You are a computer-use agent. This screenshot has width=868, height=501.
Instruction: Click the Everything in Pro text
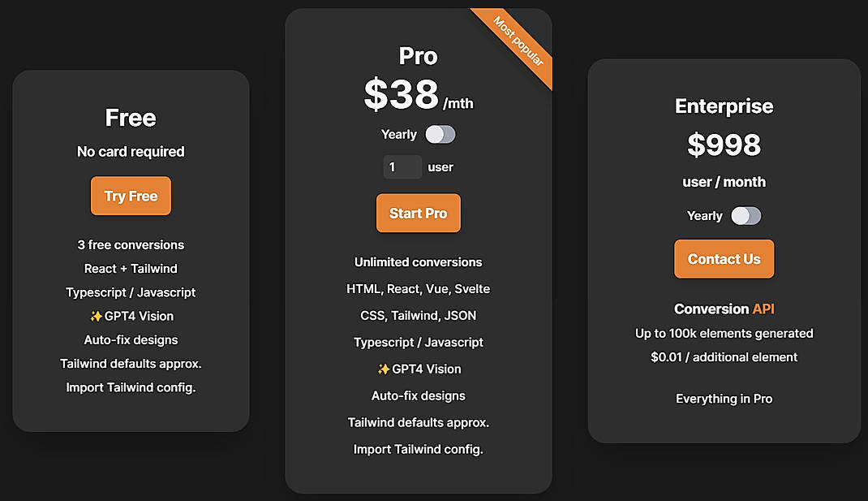coord(724,399)
